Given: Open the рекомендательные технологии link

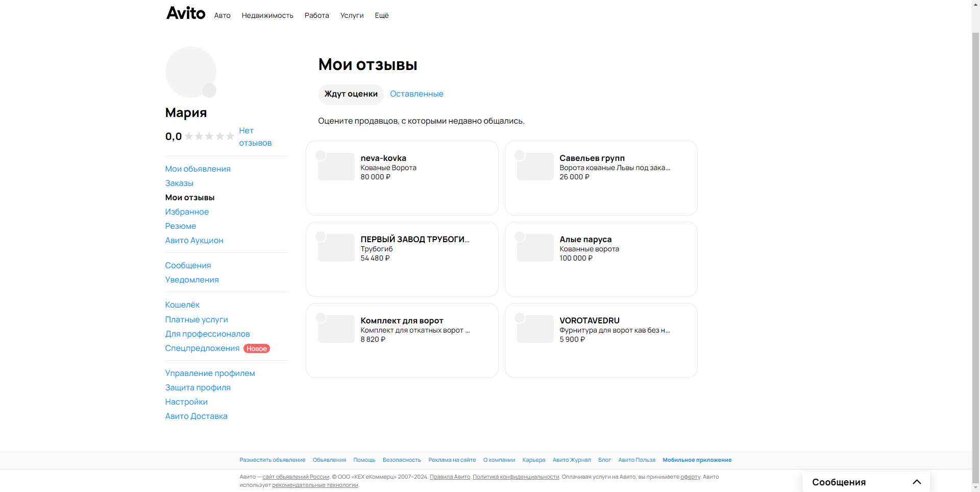Looking at the screenshot, I should pos(315,485).
